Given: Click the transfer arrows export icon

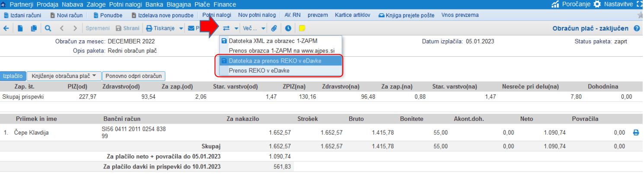Looking at the screenshot, I should pos(226,29).
